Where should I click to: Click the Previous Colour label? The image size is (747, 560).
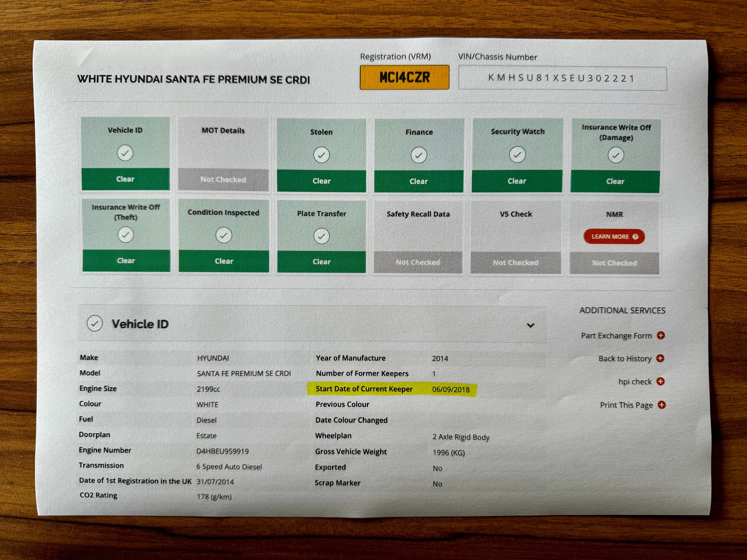tap(343, 404)
